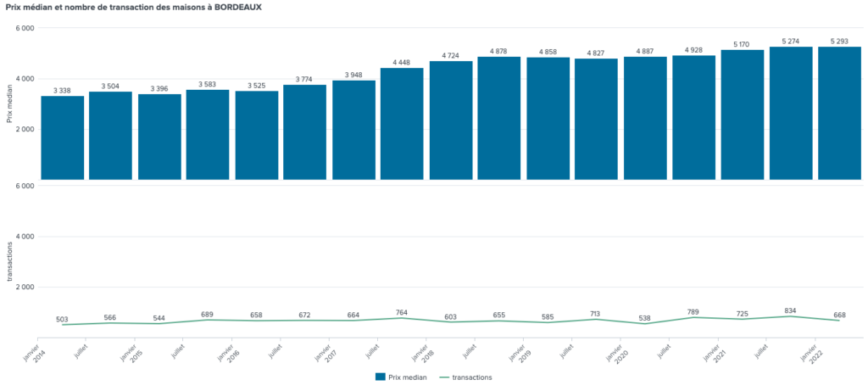This screenshot has height=391, width=868.
Task: Click the transactions point labeled 566
Action: point(111,323)
